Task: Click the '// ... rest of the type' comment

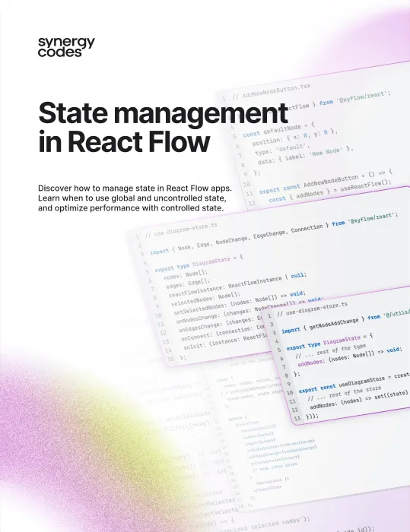Action: click(331, 350)
